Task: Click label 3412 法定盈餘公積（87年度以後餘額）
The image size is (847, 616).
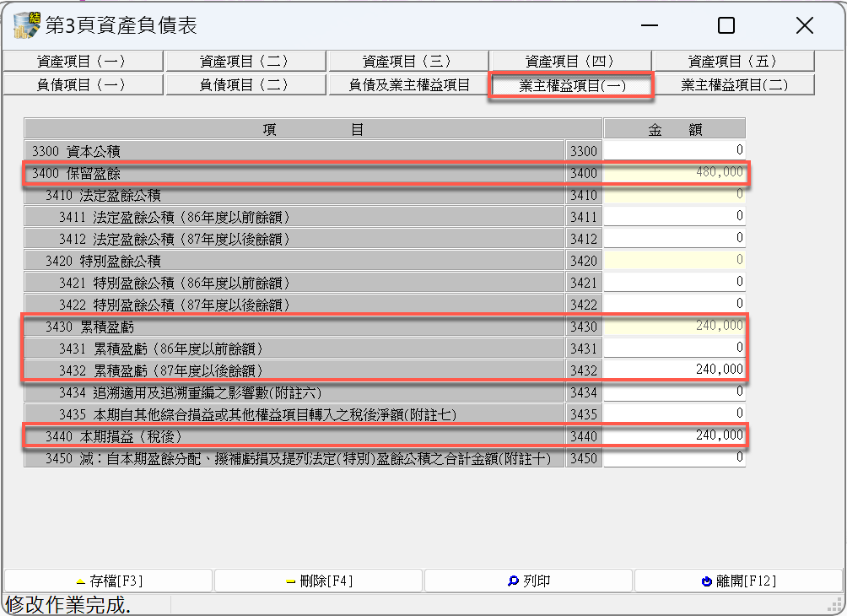Action: pyautogui.click(x=175, y=239)
